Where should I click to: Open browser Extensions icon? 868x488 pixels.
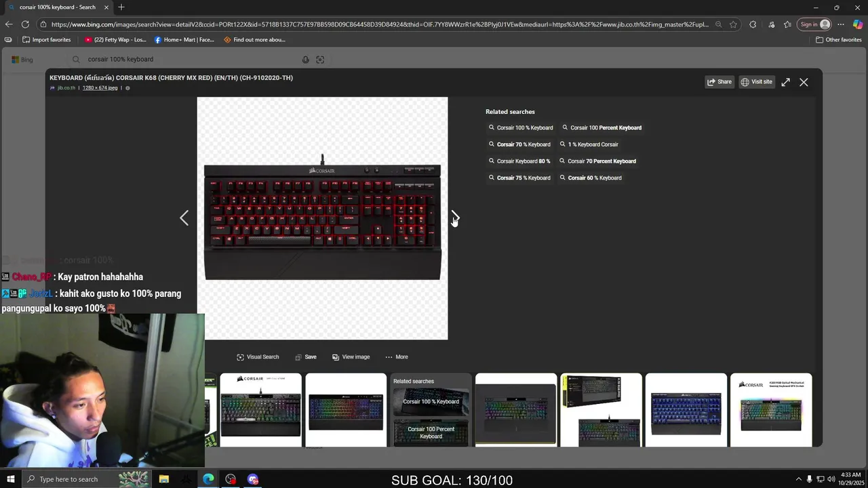(x=753, y=24)
